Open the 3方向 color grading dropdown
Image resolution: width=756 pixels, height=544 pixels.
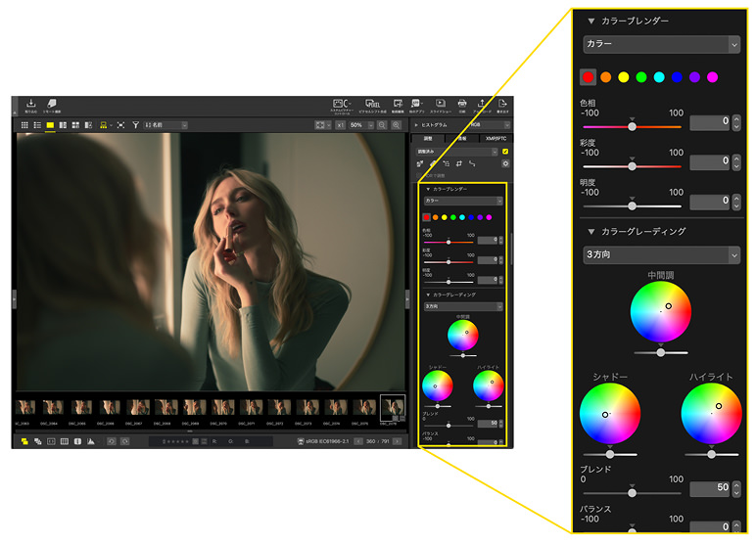(661, 254)
